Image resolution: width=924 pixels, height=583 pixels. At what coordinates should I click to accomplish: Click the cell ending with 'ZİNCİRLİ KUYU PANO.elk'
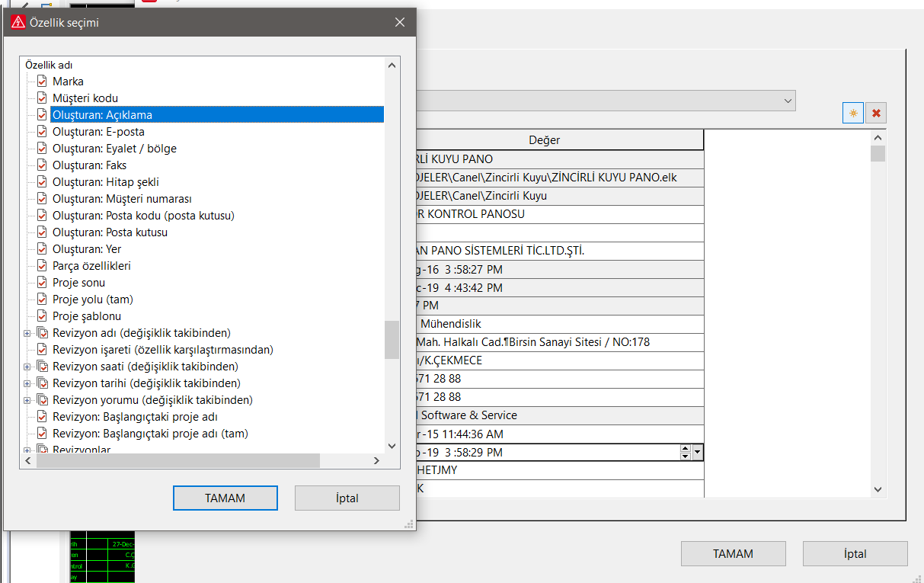(x=560, y=178)
